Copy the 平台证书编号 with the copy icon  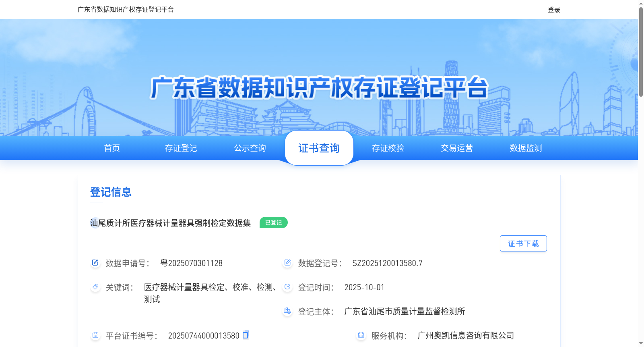tap(246, 335)
